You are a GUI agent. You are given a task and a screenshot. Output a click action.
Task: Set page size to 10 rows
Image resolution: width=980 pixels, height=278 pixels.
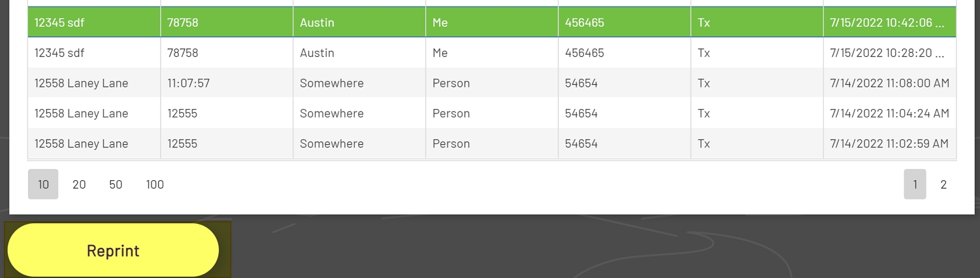tap(43, 185)
